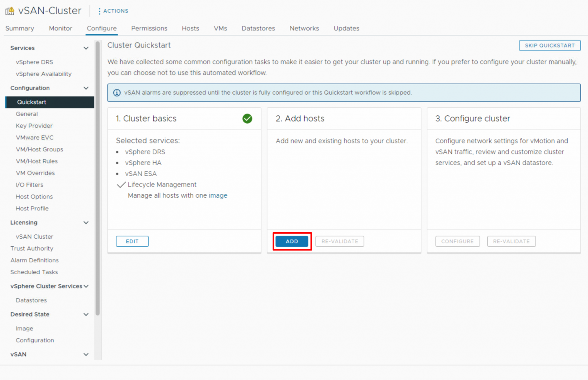Click ADD to add hosts to the cluster
588x380 pixels.
click(x=292, y=241)
